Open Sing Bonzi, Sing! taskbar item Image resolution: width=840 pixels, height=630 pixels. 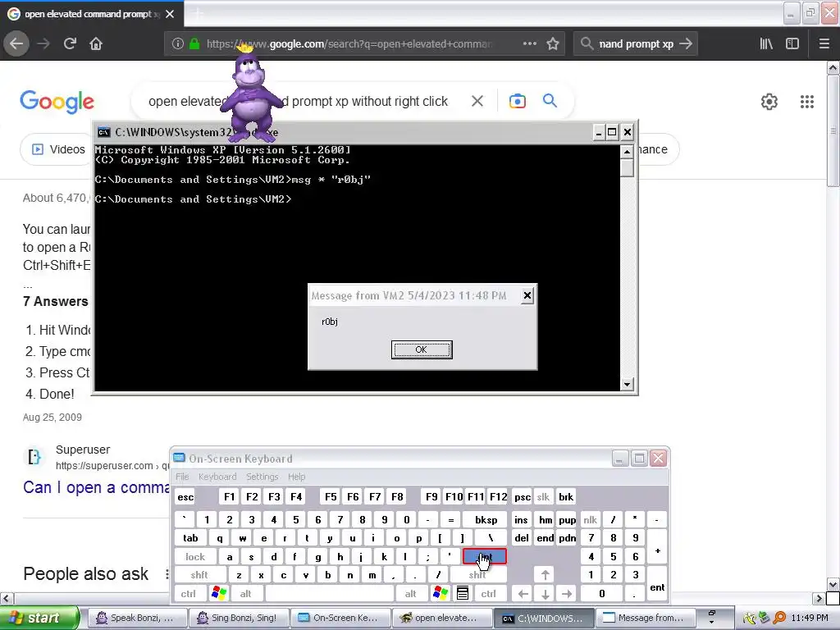pyautogui.click(x=238, y=618)
